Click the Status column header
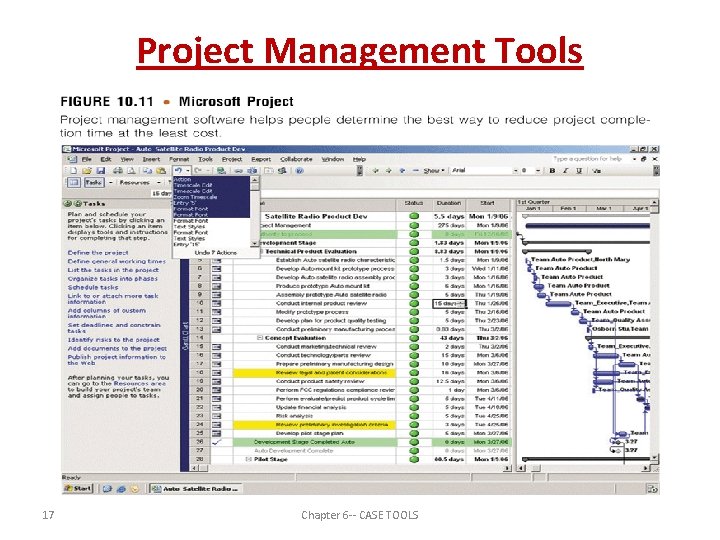 [x=414, y=203]
